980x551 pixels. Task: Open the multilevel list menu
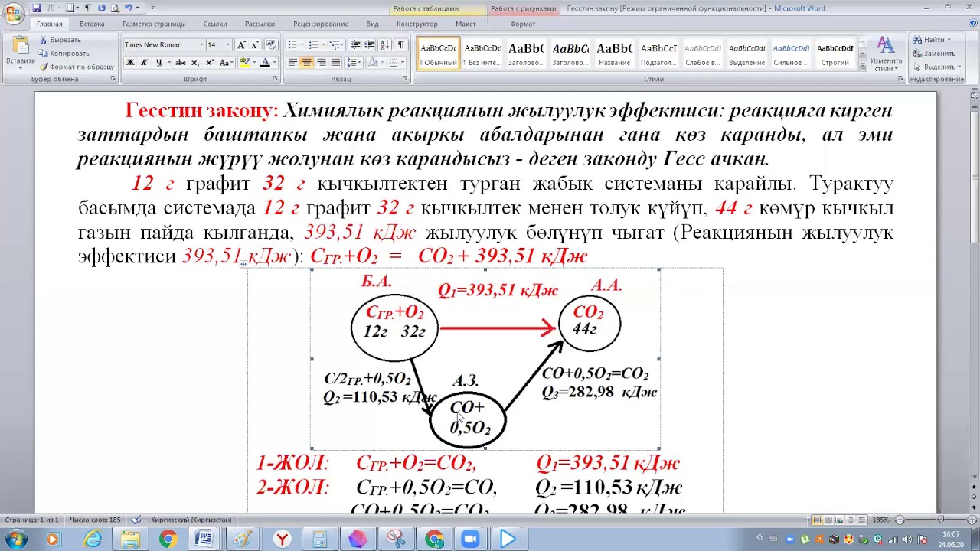point(335,45)
